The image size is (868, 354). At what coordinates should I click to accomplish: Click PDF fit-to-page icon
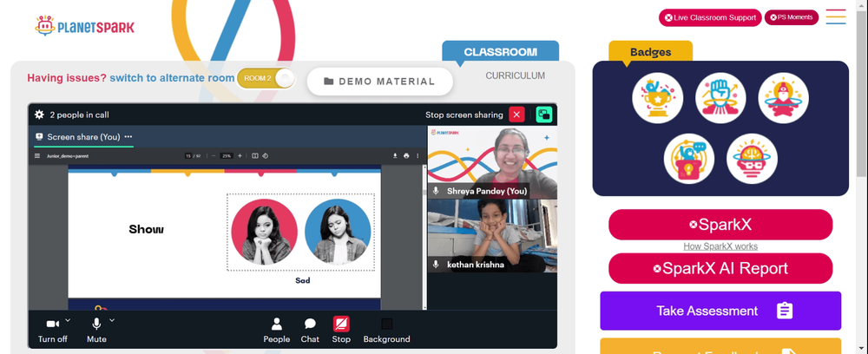(255, 156)
